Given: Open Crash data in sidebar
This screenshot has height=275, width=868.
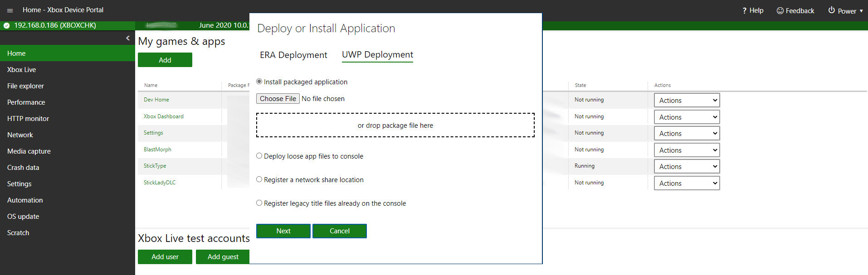Looking at the screenshot, I should click(x=68, y=167).
